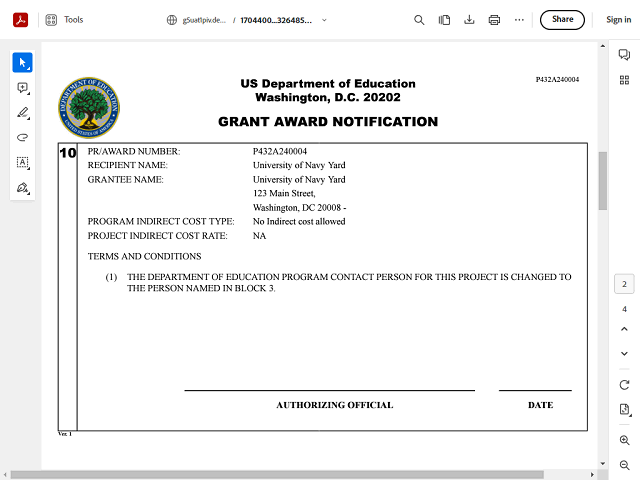This screenshot has height=480, width=640.
Task: Zoom out of the document
Action: coord(624,465)
